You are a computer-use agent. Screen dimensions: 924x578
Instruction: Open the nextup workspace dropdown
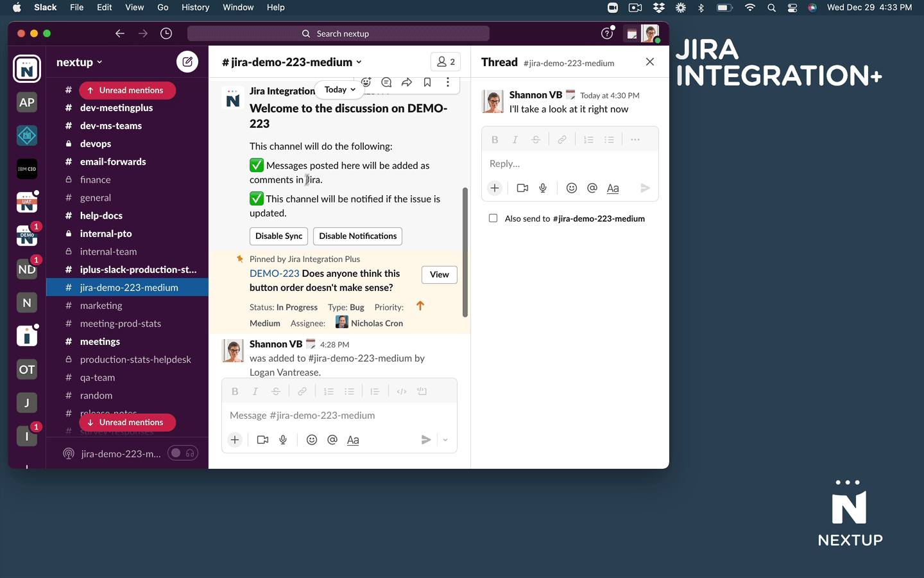80,62
